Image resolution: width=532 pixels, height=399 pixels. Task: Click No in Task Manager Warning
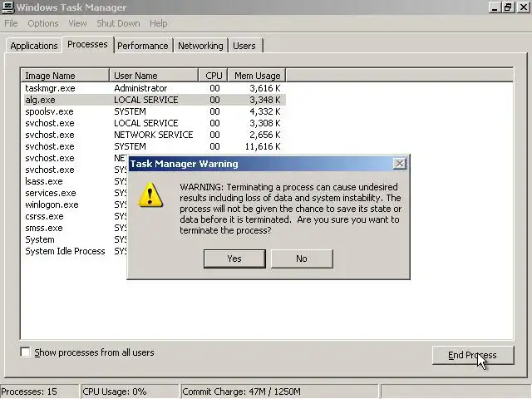coord(302,259)
